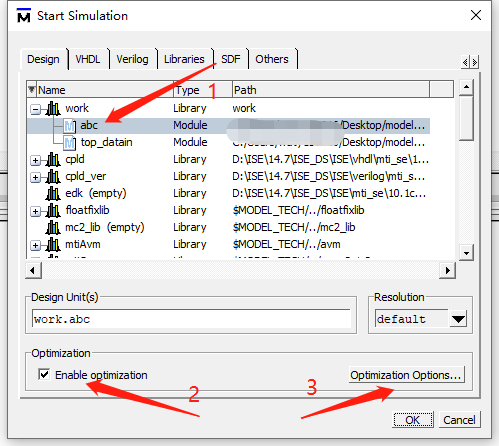Open the Libraries tab
Screen dimensions: 499x446
184,59
